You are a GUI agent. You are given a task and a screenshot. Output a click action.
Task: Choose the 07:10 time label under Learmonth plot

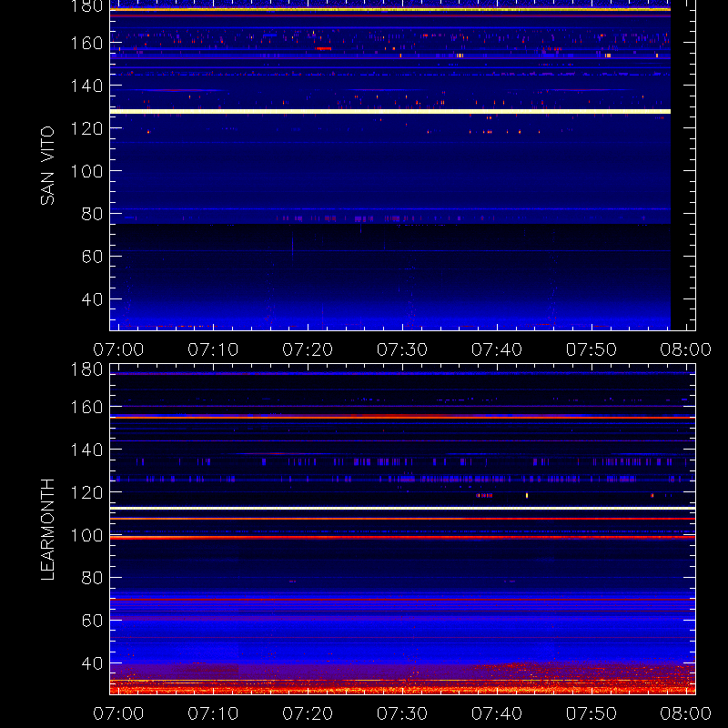click(213, 713)
